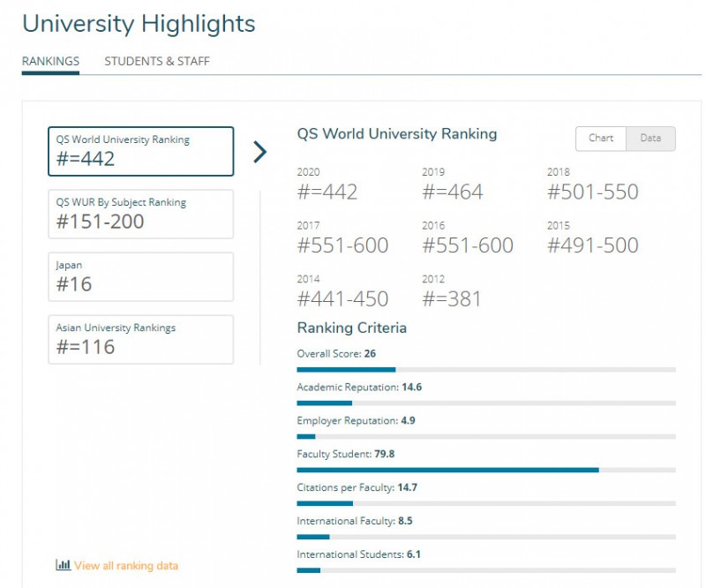Image resolution: width=706 pixels, height=588 pixels.
Task: Click the Academic Reputation score bar
Action: coord(485,403)
